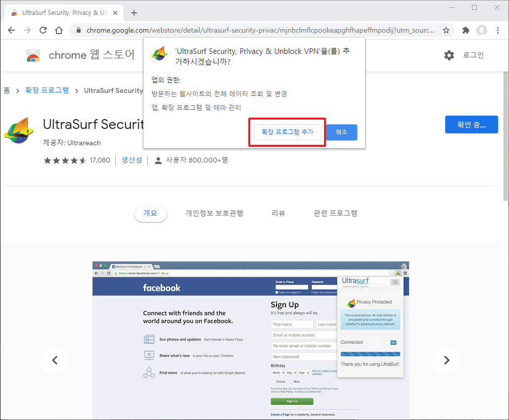Maximize the Chrome window

474,7
